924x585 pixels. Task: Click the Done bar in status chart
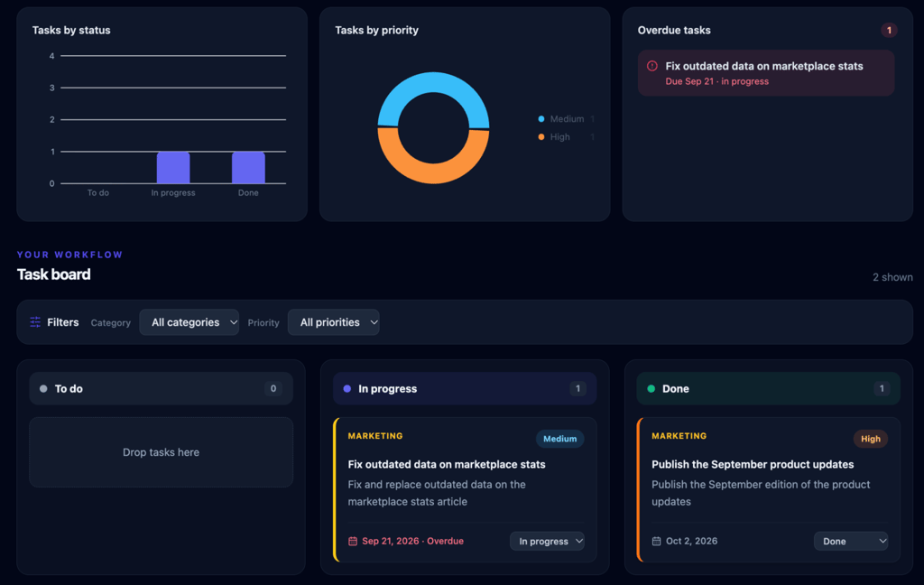(248, 168)
